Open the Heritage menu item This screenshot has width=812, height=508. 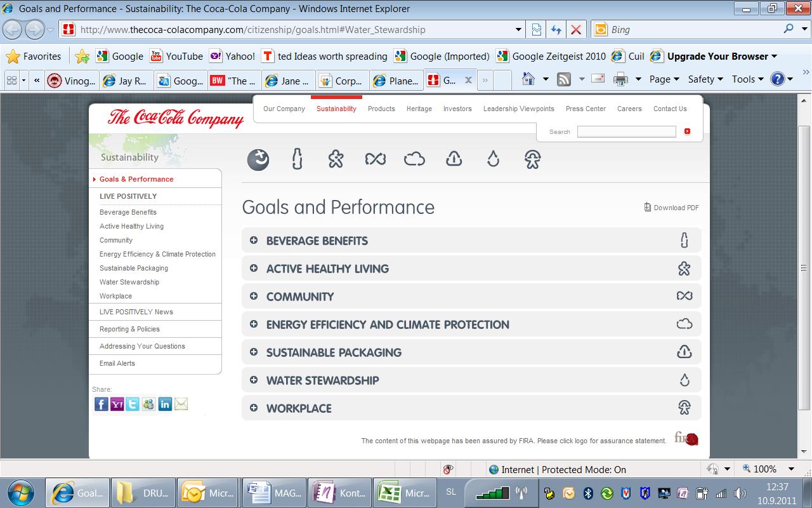pyautogui.click(x=419, y=109)
